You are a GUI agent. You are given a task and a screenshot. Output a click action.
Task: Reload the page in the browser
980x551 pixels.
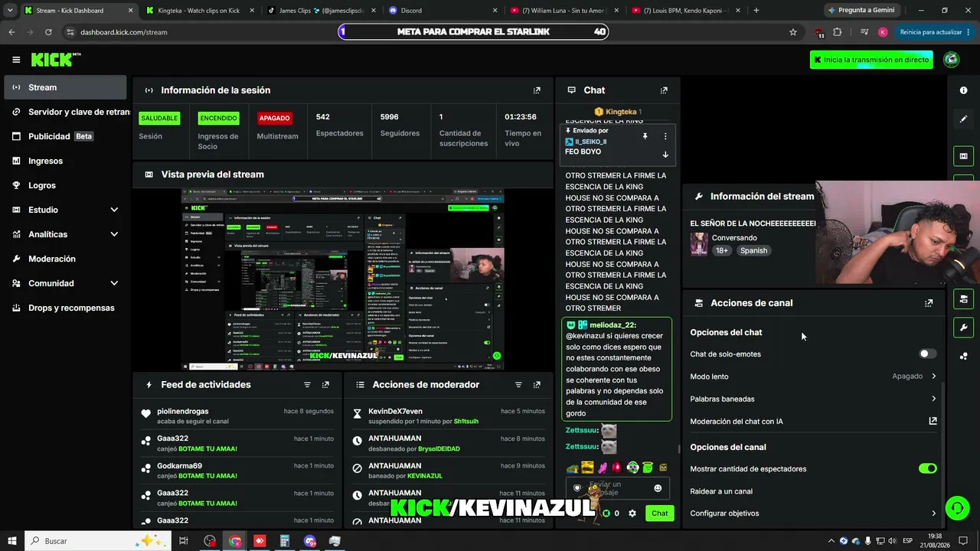coord(48,32)
